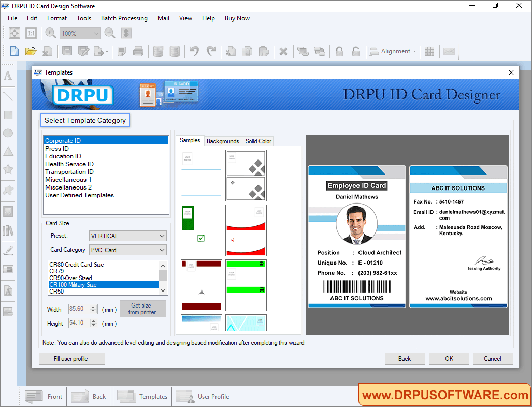Click the lock padlock icon
The height and width of the screenshot is (407, 532).
[339, 51]
